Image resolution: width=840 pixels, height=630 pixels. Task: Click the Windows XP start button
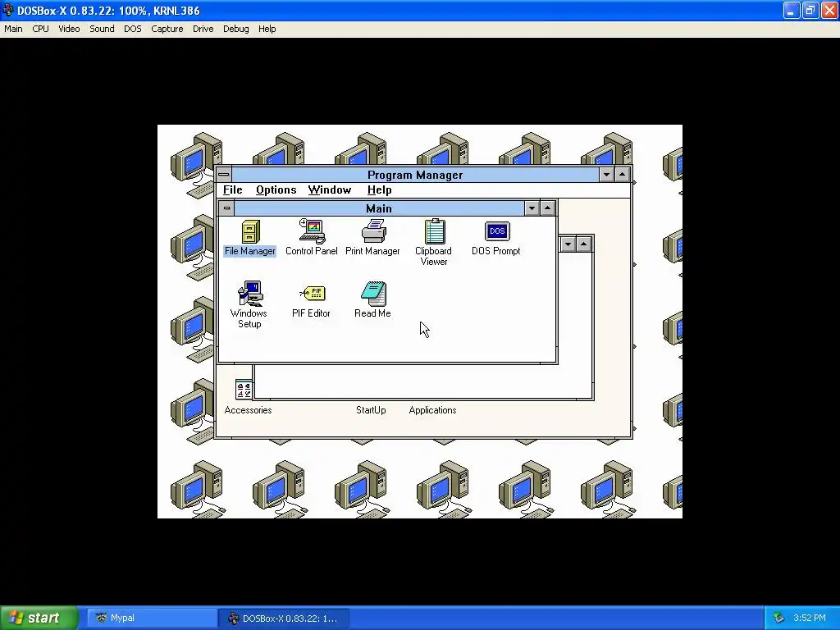(x=39, y=618)
